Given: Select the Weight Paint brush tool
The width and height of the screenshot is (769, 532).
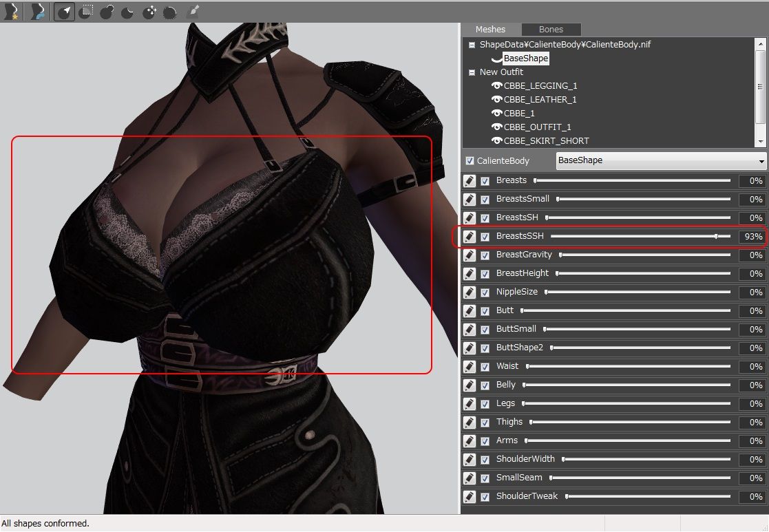Looking at the screenshot, I should [x=192, y=12].
